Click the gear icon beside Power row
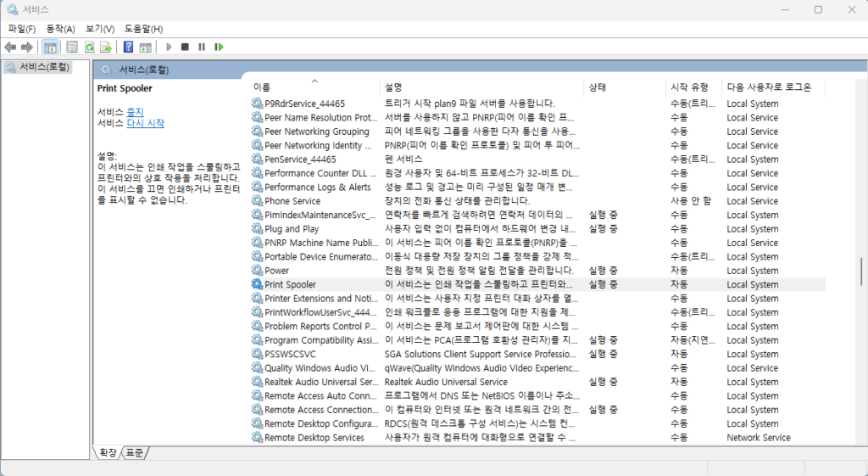 257,271
